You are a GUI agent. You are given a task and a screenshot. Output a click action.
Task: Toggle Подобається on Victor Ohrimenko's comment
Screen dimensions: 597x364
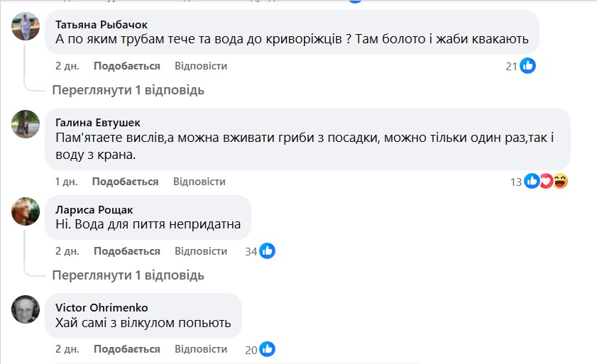point(126,349)
